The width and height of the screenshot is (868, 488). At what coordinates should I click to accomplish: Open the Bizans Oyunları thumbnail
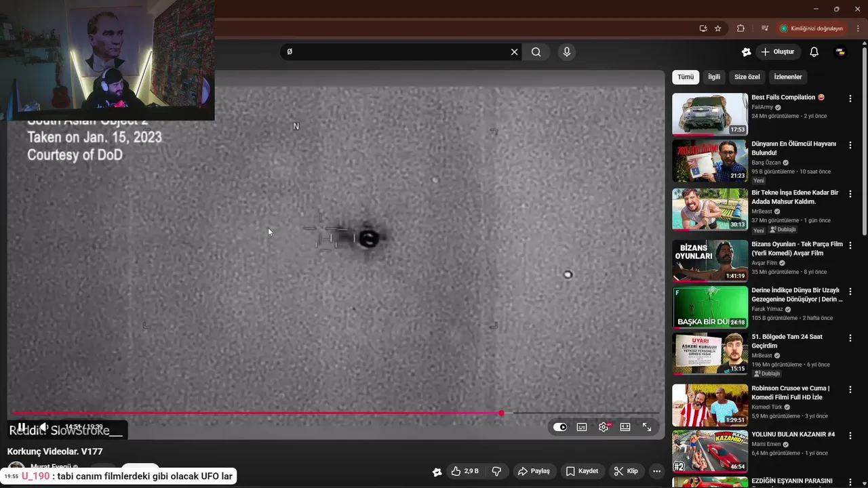(710, 261)
